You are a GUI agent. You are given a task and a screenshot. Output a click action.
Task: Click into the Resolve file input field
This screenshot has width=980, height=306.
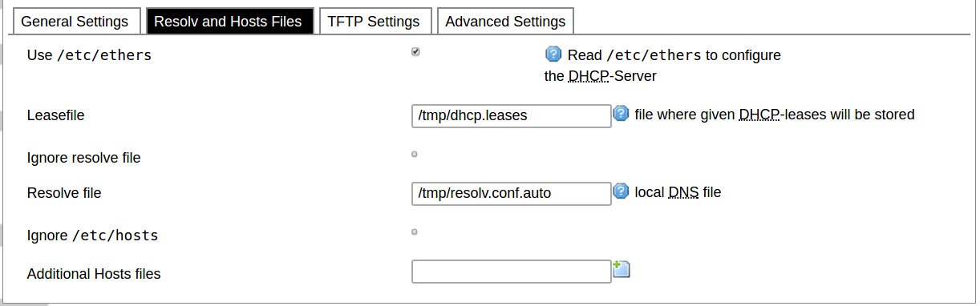512,193
